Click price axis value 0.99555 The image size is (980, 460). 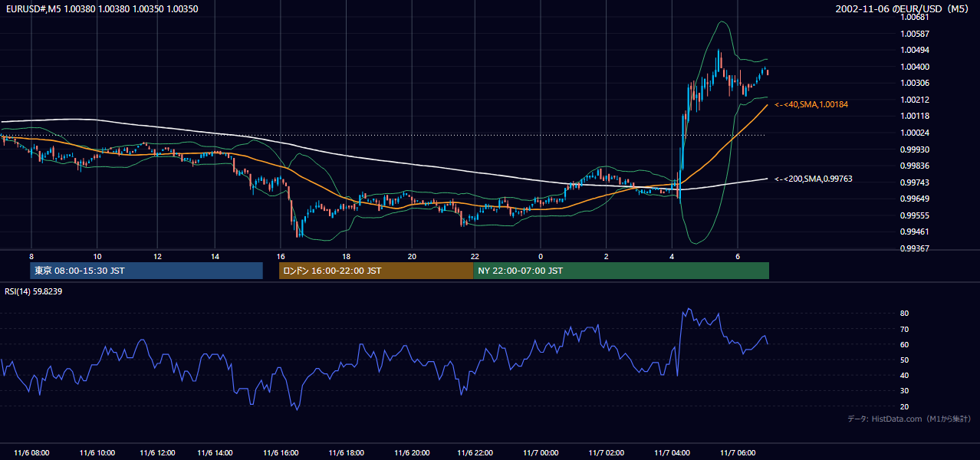point(914,215)
